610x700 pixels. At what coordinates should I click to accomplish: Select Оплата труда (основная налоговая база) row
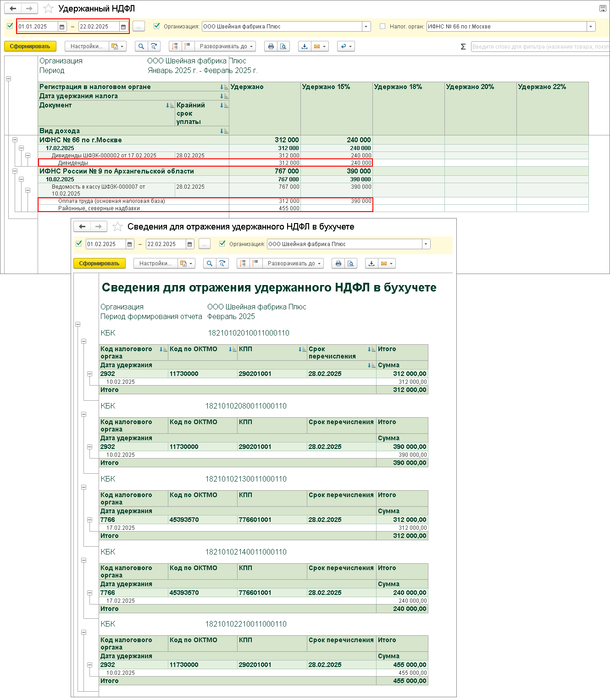click(x=205, y=201)
